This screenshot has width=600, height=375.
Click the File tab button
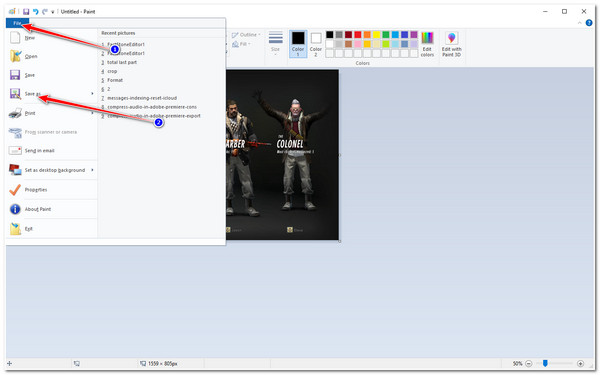coord(17,23)
